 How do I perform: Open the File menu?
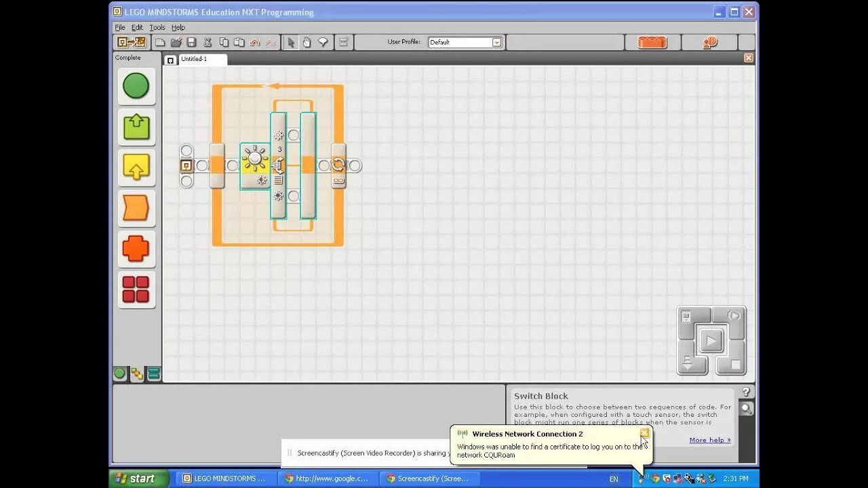coord(120,27)
